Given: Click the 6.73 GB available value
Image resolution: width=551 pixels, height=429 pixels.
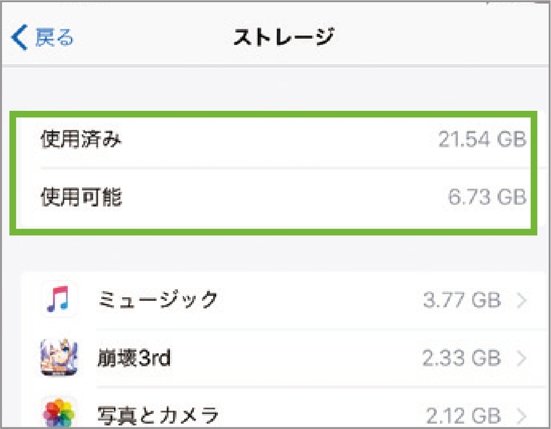Looking at the screenshot, I should [x=487, y=197].
